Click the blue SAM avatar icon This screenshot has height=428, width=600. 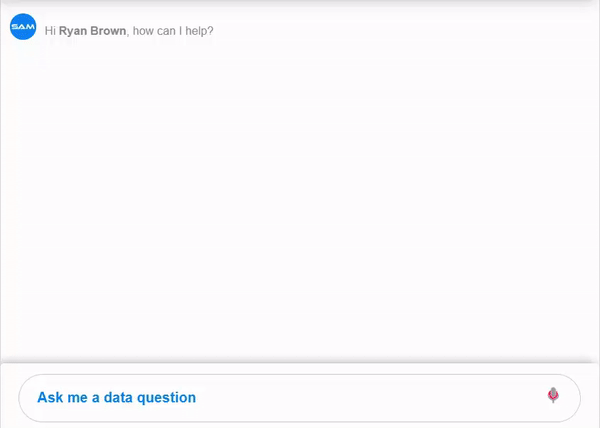point(23,27)
